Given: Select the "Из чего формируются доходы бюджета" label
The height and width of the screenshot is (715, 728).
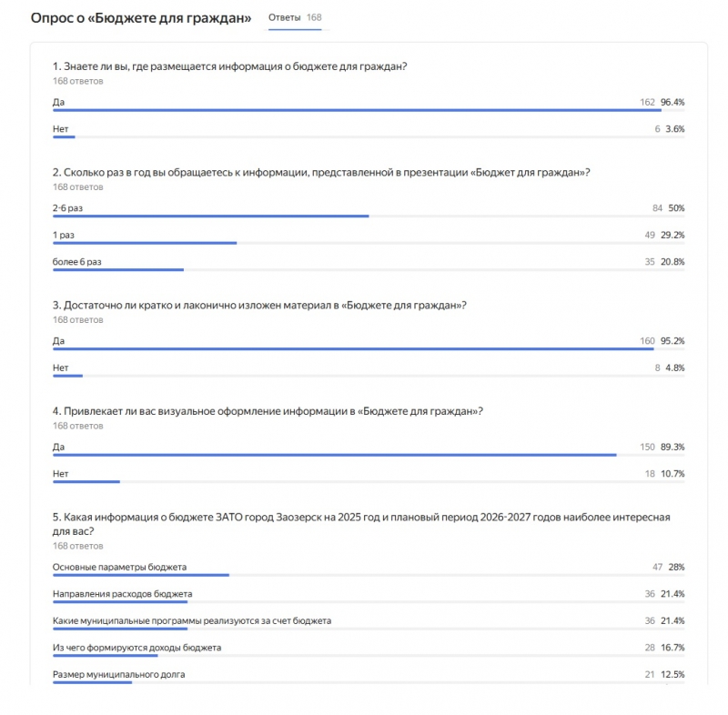Looking at the screenshot, I should 136,648.
